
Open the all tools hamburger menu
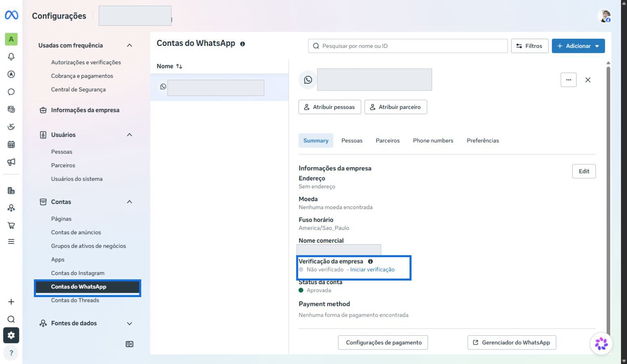click(x=11, y=241)
